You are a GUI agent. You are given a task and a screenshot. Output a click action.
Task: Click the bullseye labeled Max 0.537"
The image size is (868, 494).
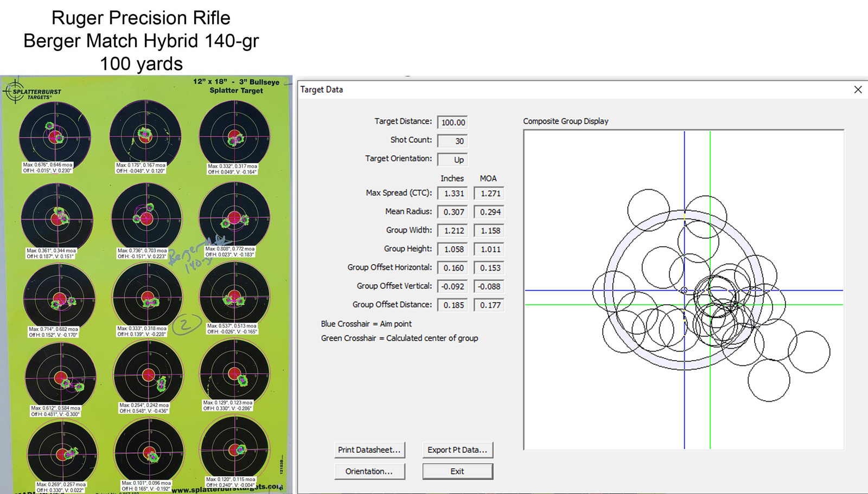point(235,297)
